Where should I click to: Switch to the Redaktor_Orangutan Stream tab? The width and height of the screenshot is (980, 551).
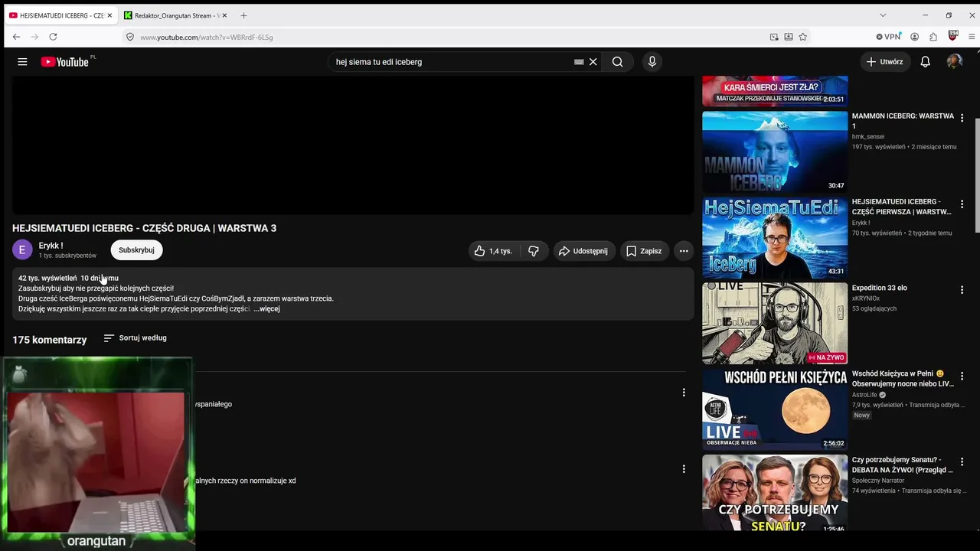[x=176, y=15]
